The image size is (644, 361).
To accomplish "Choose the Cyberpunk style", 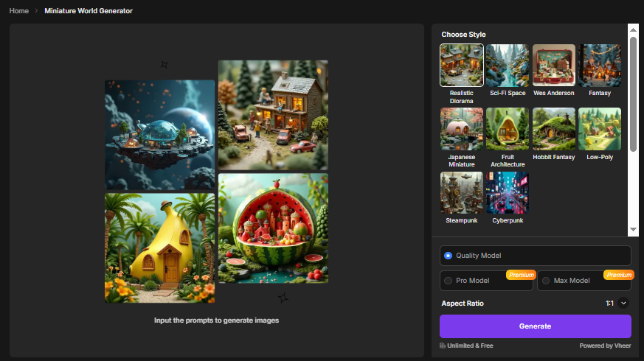I will pos(508,192).
